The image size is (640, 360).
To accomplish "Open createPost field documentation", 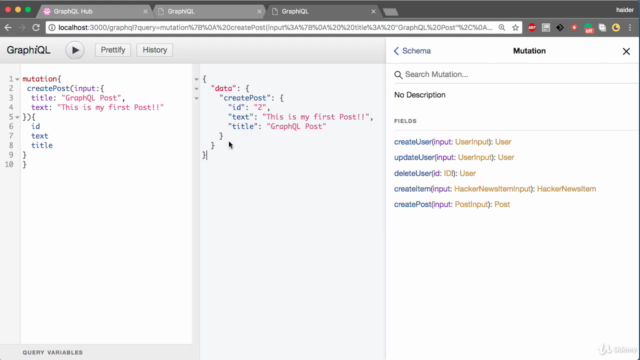I will click(412, 204).
